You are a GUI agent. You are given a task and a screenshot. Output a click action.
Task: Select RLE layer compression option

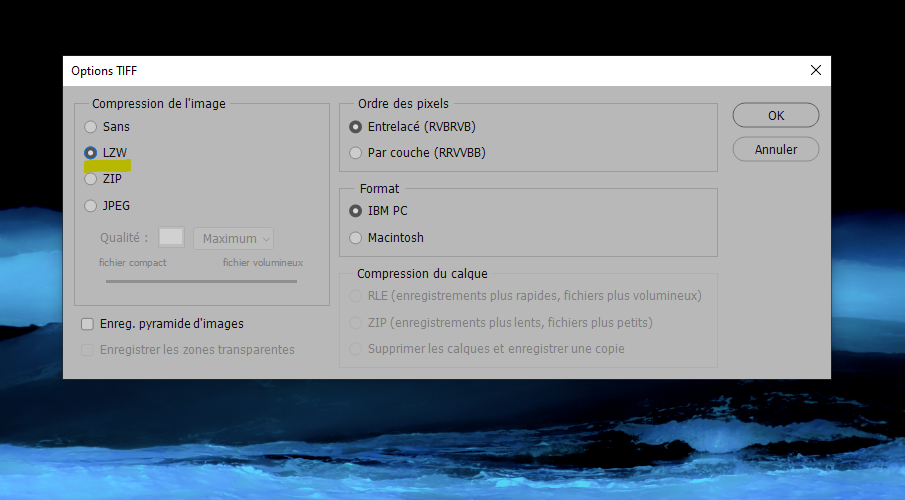tap(355, 296)
